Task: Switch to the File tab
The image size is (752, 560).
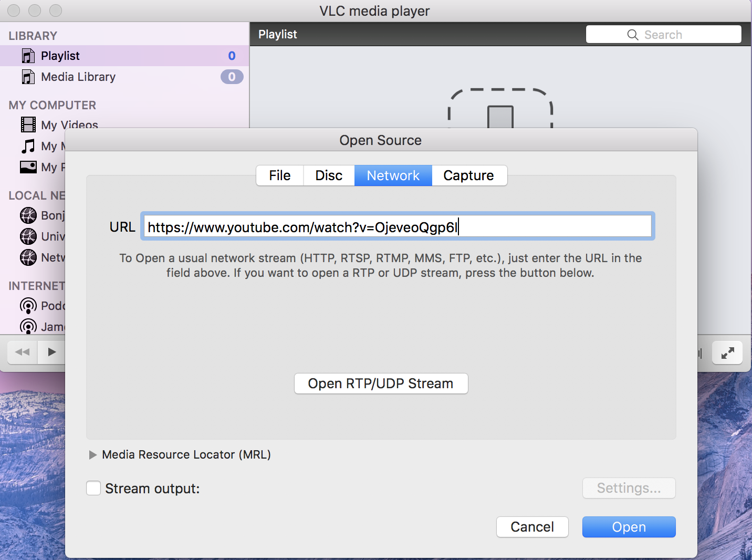Action: 279,175
